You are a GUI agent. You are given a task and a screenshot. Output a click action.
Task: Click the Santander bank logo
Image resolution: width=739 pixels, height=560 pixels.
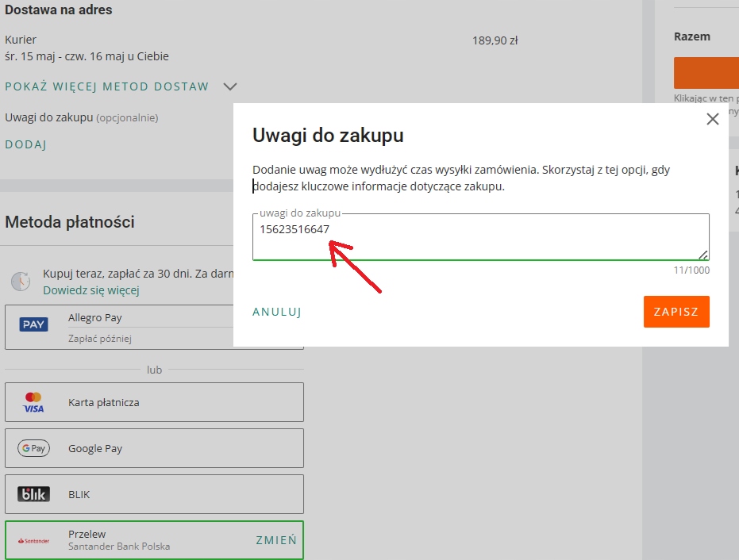coord(33,541)
